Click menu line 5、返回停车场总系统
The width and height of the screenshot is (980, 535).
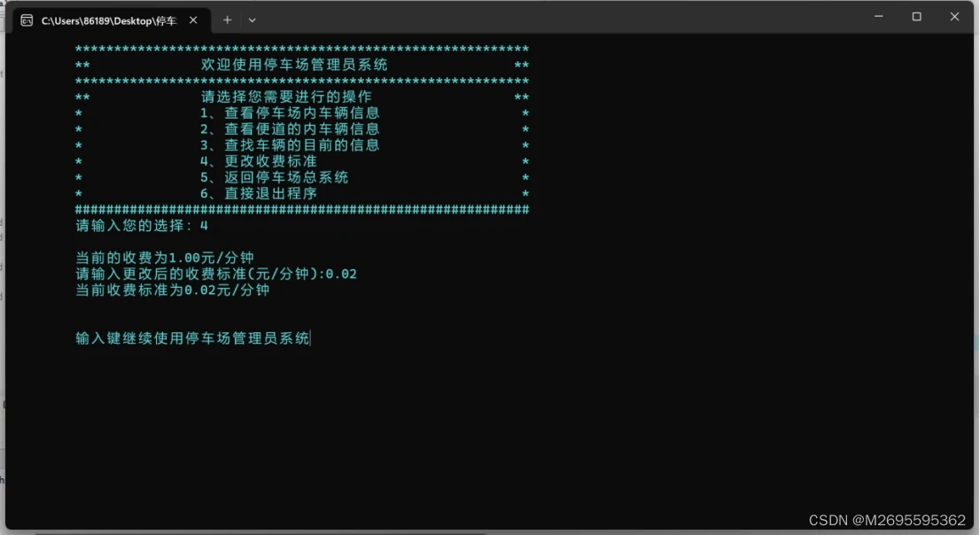coord(275,177)
